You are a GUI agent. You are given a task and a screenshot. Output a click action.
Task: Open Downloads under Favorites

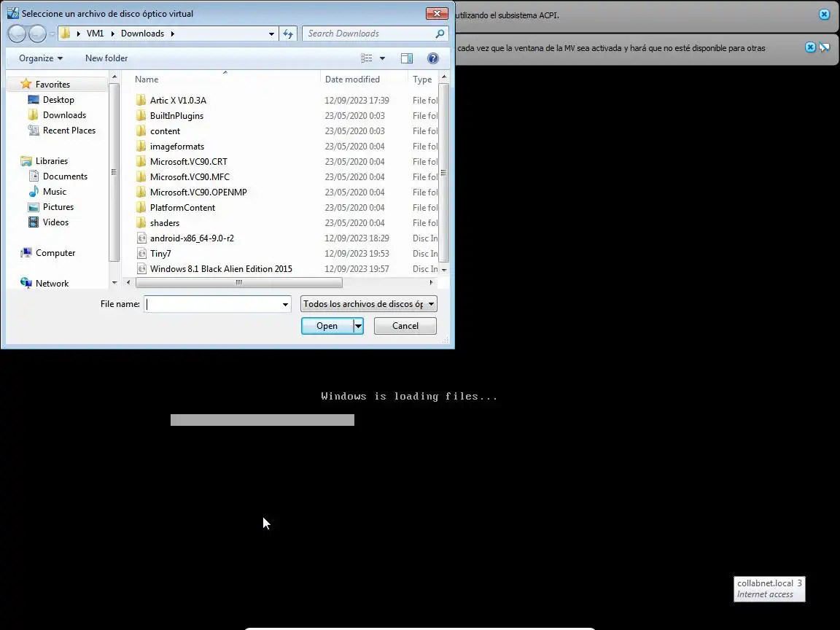point(64,115)
